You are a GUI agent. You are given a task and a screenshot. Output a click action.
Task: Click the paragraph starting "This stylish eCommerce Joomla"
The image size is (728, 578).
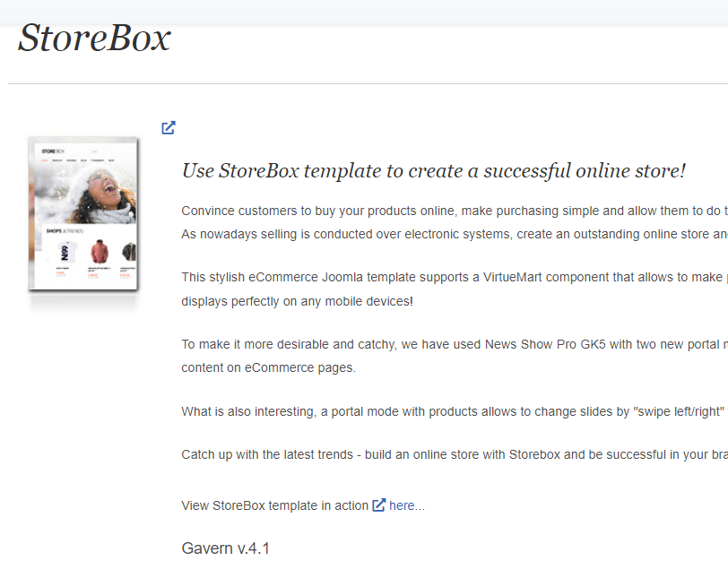point(455,289)
